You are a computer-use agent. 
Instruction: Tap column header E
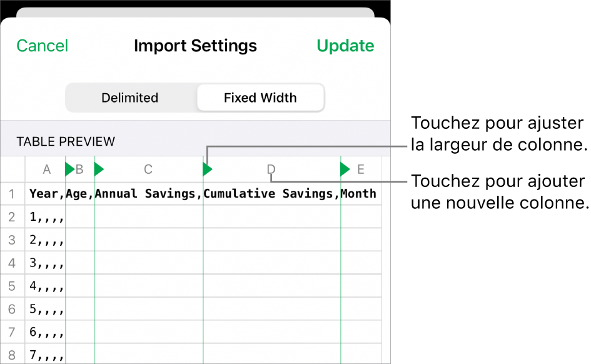point(361,169)
